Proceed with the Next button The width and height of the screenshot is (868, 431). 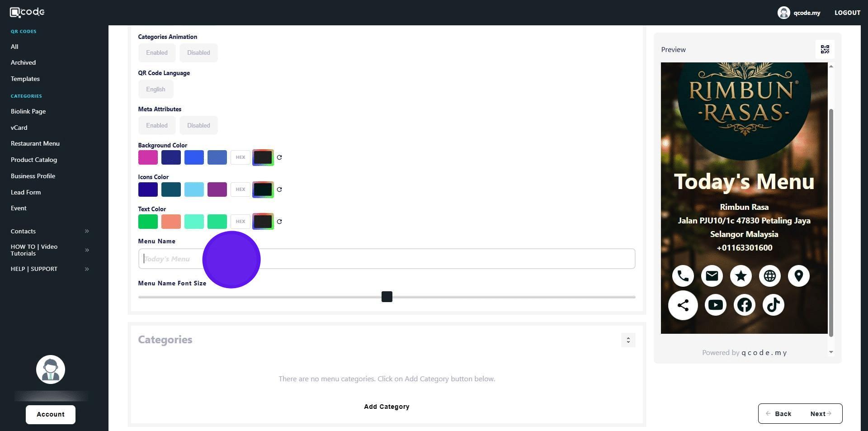coord(821,414)
